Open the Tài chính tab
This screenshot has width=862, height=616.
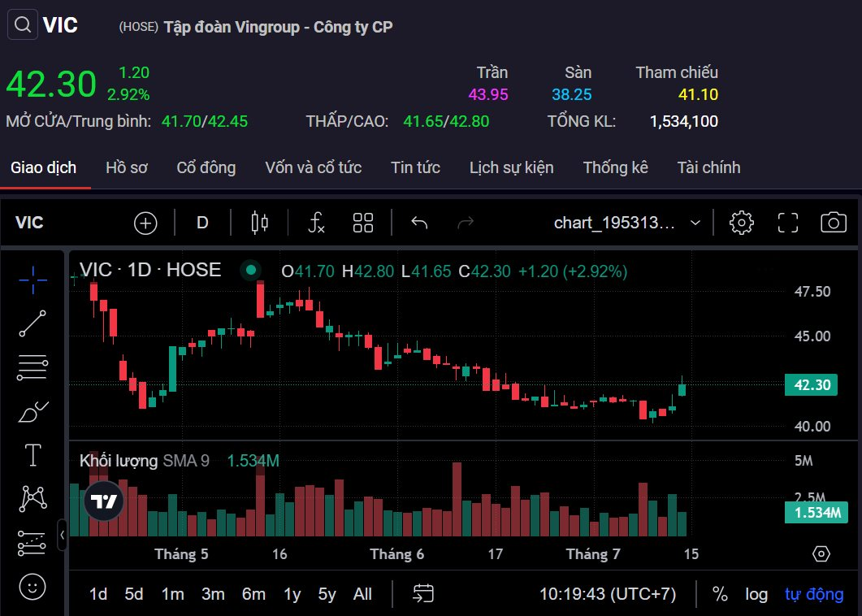click(x=708, y=167)
